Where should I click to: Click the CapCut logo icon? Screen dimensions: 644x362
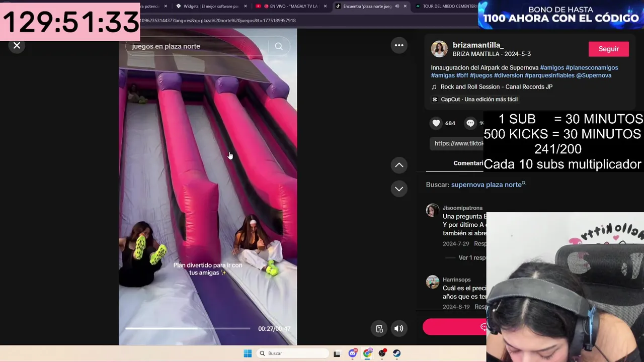pos(435,99)
